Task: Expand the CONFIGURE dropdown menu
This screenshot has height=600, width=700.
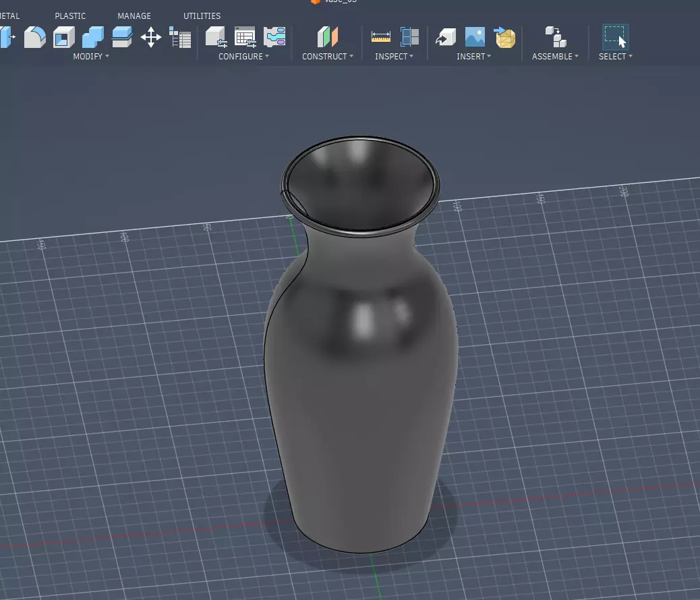Action: click(x=243, y=56)
